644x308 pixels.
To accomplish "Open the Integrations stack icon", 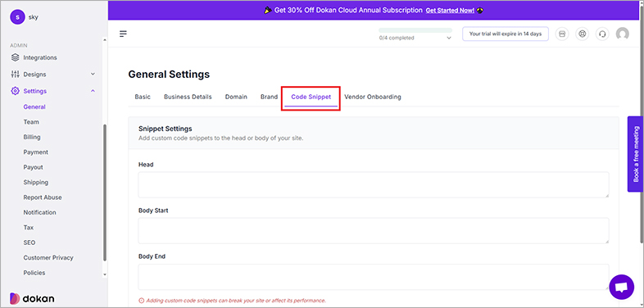I will coord(16,57).
